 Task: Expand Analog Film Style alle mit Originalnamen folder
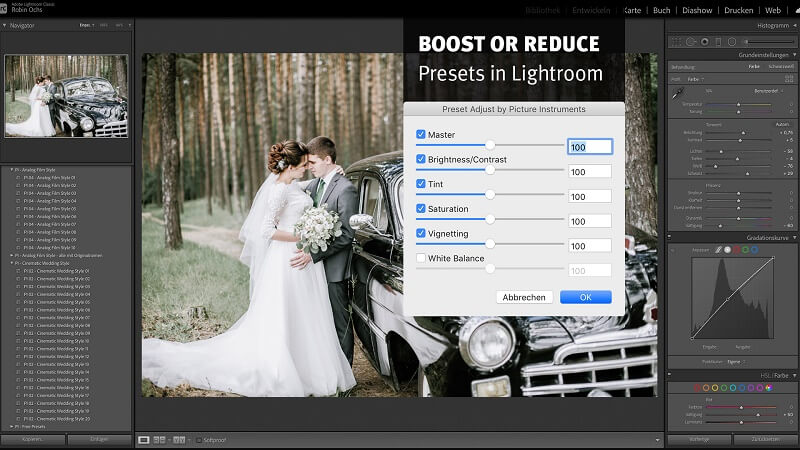point(12,255)
